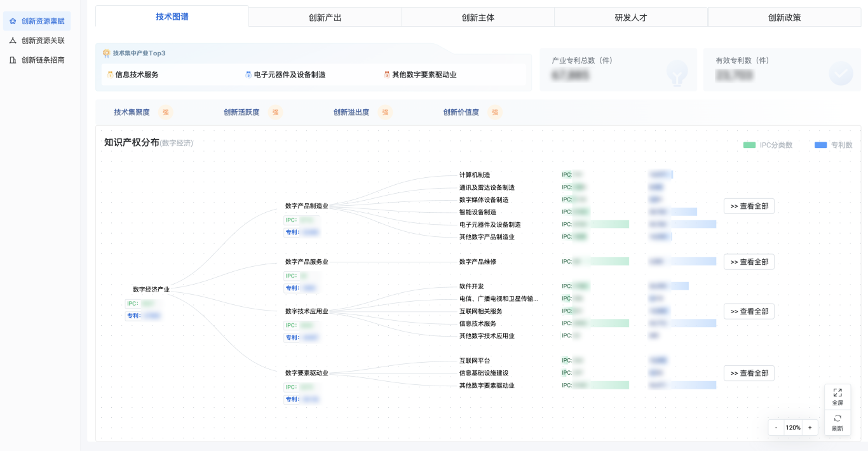Select the 软件开发 tree node
868x451 pixels.
point(471,286)
